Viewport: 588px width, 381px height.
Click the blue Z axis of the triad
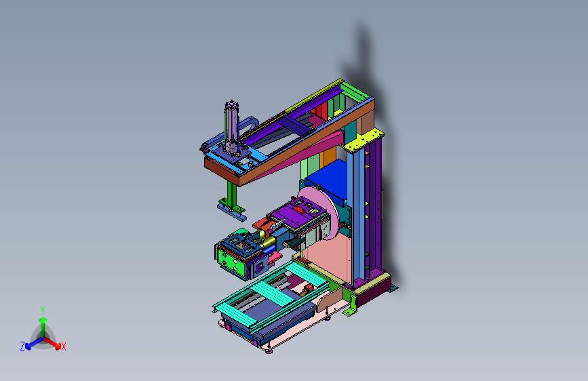coord(34,344)
